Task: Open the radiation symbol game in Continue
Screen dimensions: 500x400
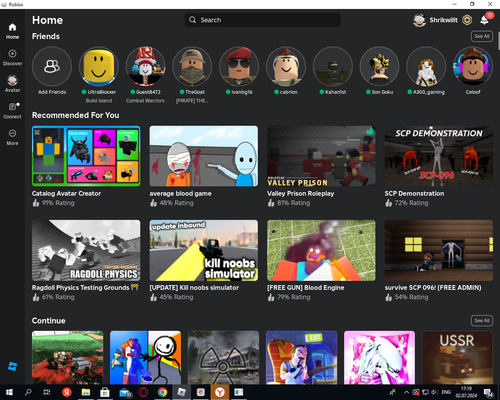Action: 223,357
